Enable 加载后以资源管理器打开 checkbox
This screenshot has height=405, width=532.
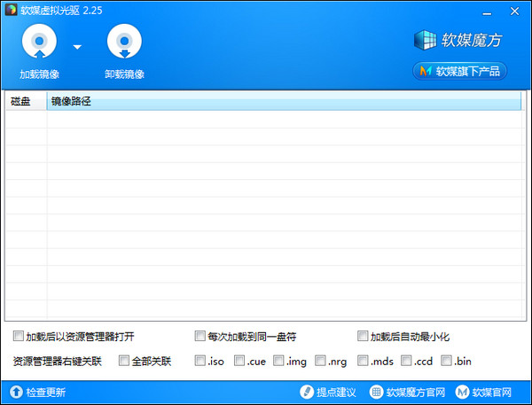(19, 337)
